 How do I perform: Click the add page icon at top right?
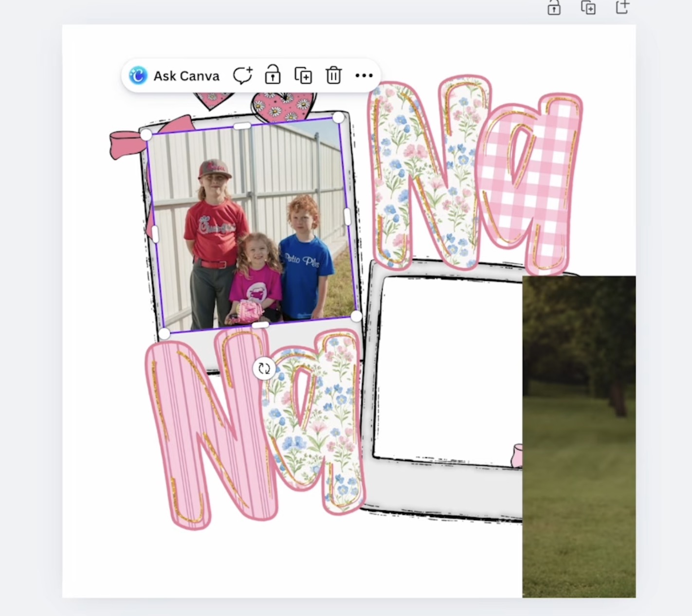622,8
